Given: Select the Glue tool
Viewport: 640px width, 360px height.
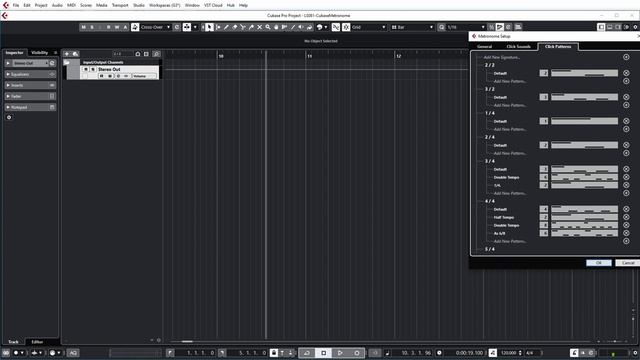Looking at the screenshot, I should point(251,27).
